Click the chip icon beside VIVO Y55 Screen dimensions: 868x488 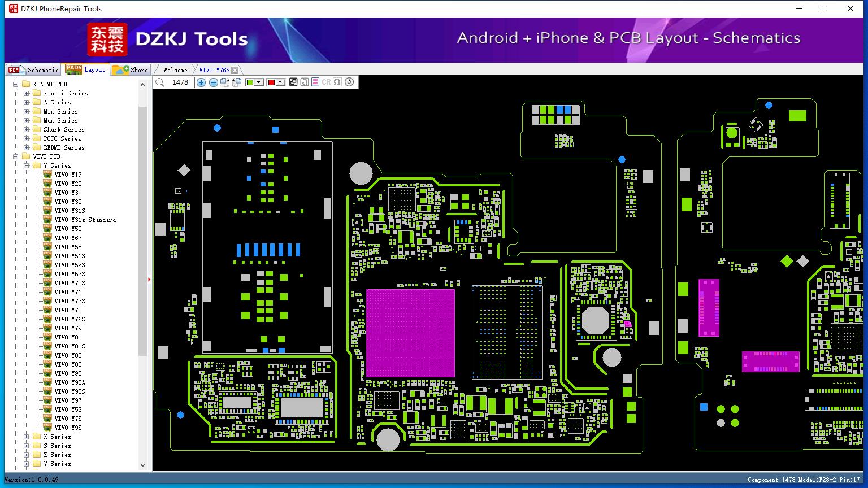pos(47,247)
